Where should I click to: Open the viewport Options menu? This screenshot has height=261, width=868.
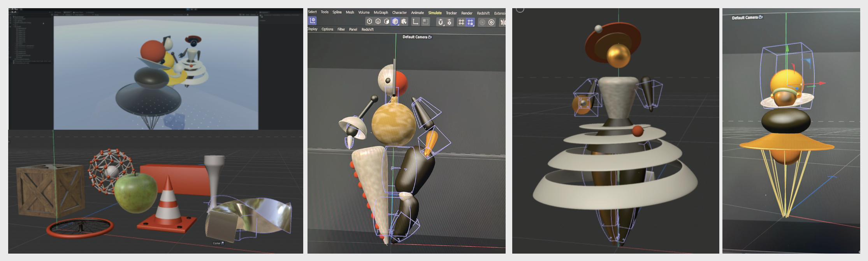pos(327,29)
